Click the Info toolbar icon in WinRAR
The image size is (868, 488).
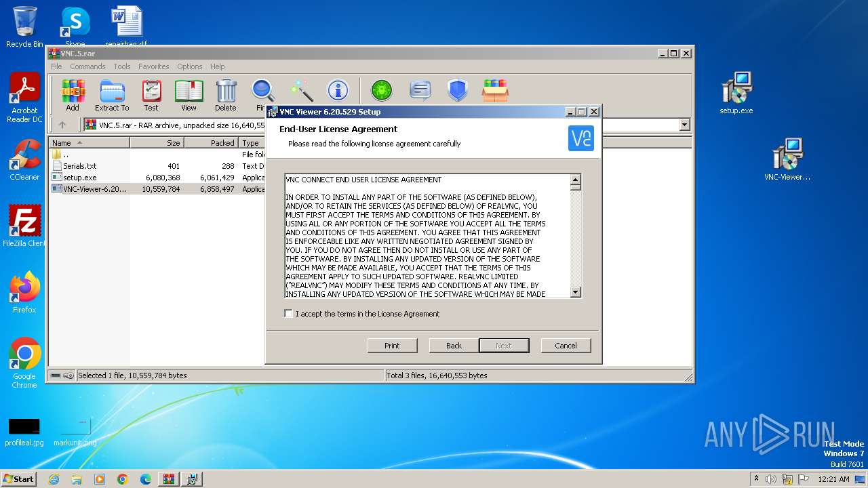tap(338, 90)
